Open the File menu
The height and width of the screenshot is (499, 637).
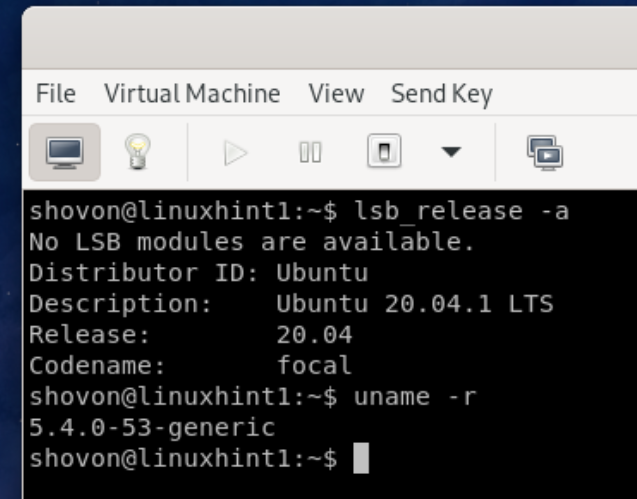(x=55, y=94)
